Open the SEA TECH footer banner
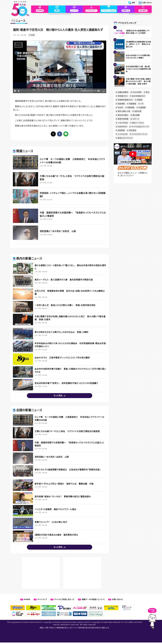 pos(80,614)
